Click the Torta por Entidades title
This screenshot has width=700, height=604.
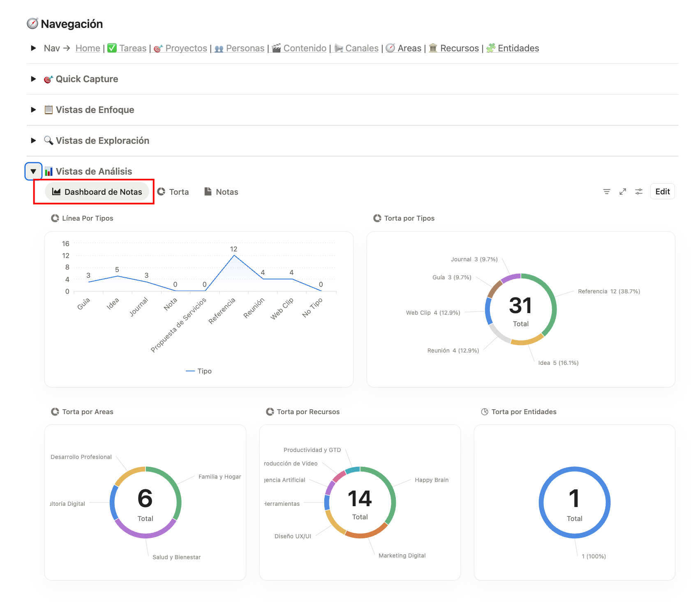click(x=524, y=412)
